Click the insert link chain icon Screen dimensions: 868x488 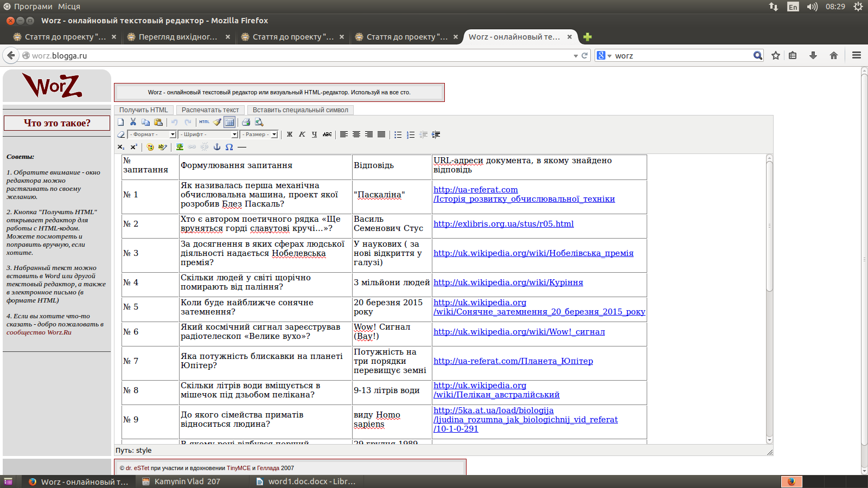click(x=192, y=147)
